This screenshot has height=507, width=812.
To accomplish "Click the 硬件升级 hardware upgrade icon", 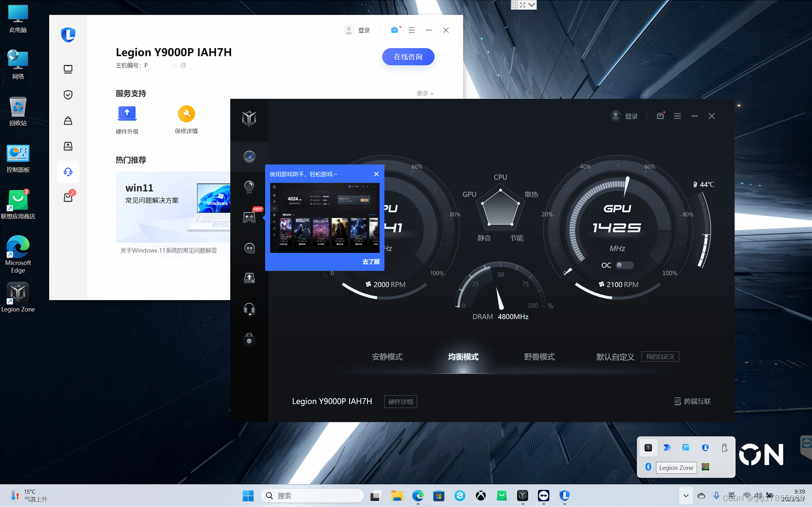I will click(127, 114).
